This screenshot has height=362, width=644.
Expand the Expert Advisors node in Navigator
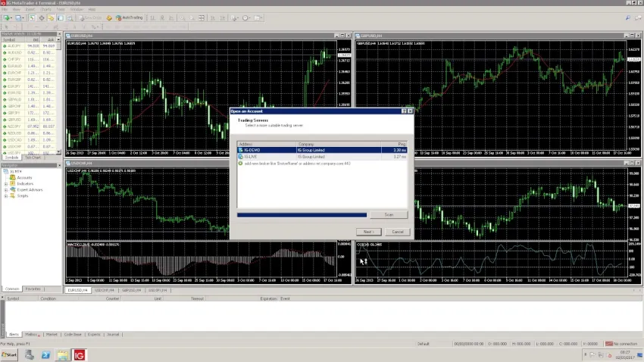tap(6, 190)
